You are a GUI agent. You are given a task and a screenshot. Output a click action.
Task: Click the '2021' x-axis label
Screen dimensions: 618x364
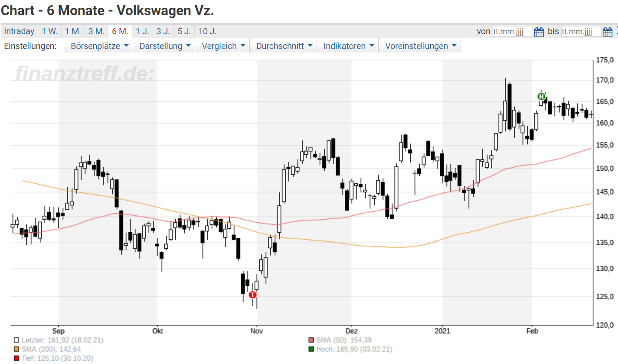point(443,331)
